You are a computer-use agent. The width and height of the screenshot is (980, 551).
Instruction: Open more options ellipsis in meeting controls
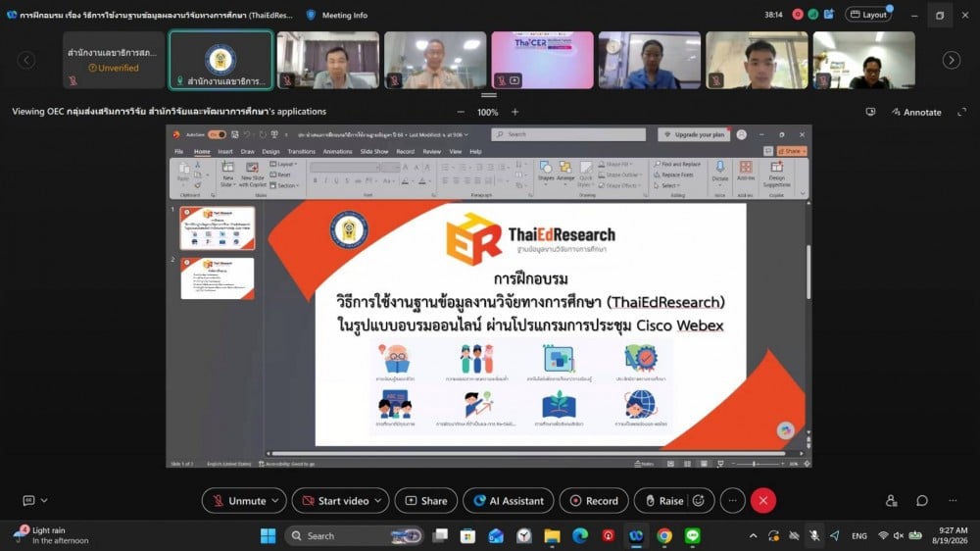[732, 500]
